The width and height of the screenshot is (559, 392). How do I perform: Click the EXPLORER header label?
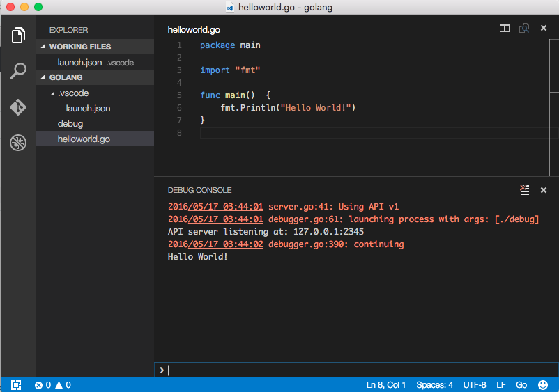point(68,30)
